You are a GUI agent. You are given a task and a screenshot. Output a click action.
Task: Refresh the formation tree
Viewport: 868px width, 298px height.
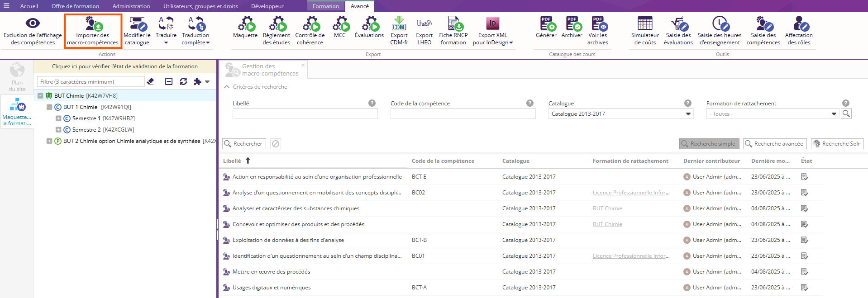tap(183, 82)
